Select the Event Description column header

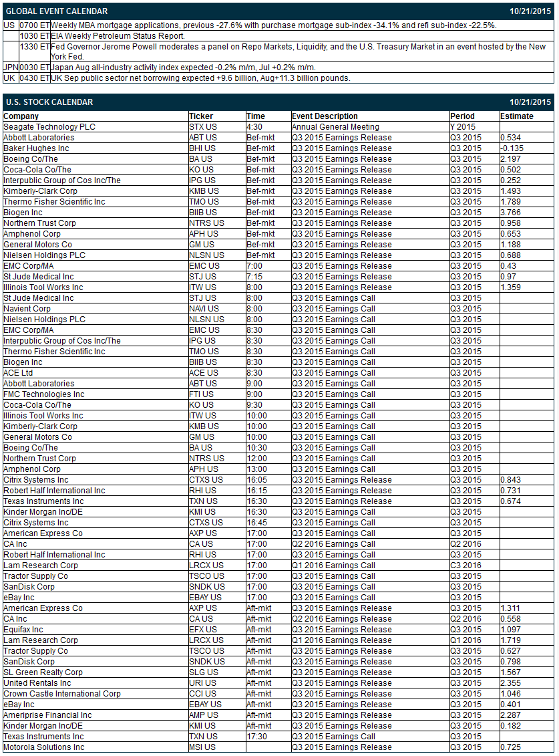[x=325, y=116]
